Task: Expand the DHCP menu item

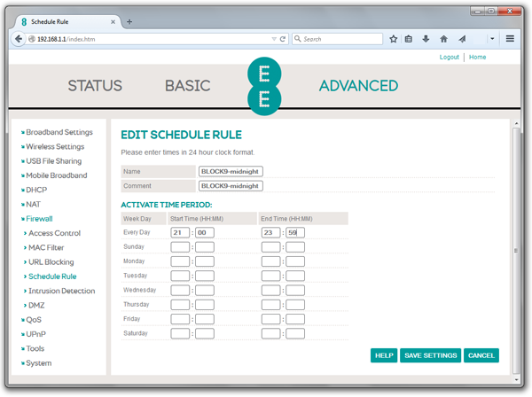Action: click(x=35, y=190)
